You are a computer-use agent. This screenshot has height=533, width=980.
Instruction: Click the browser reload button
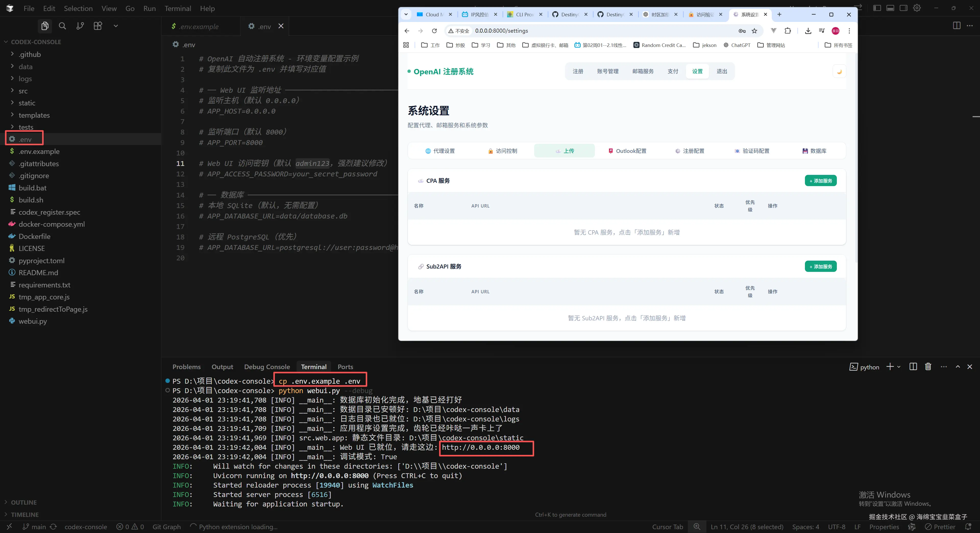tap(434, 31)
